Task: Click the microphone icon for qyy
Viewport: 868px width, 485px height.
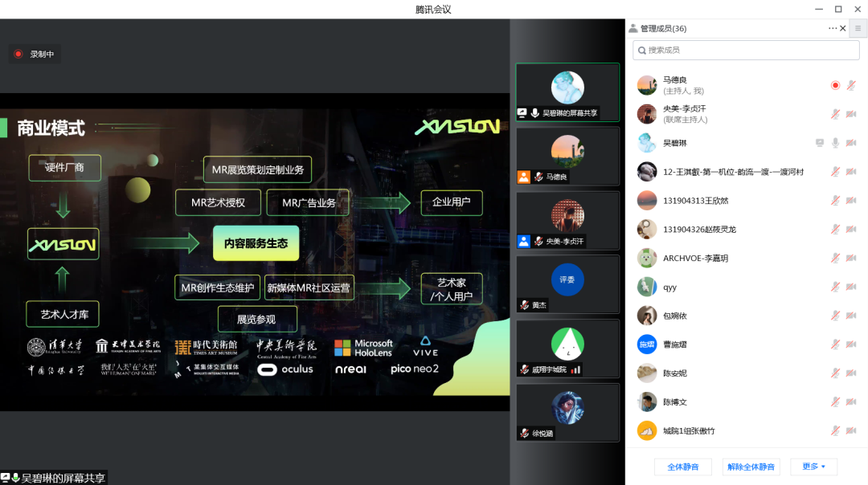Action: (835, 287)
